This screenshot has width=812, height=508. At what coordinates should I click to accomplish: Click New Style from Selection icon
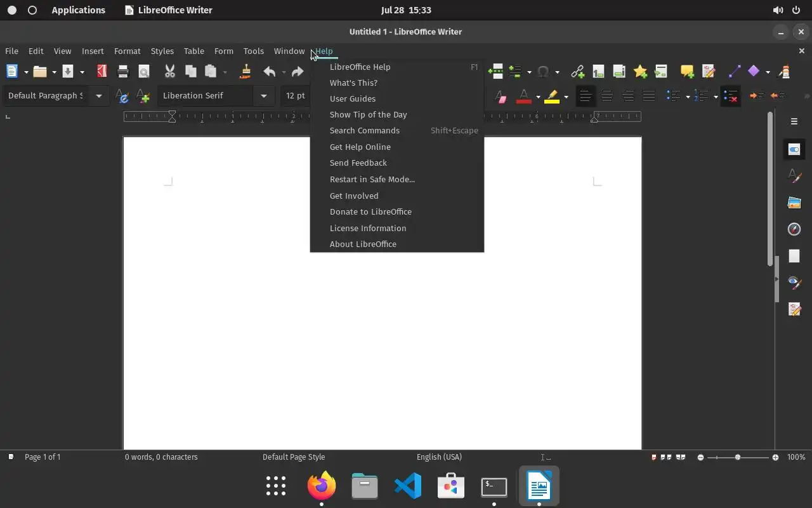[143, 97]
